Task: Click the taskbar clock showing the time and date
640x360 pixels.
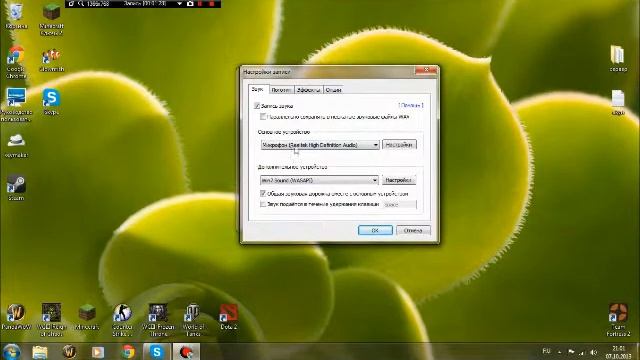Action: [618, 352]
